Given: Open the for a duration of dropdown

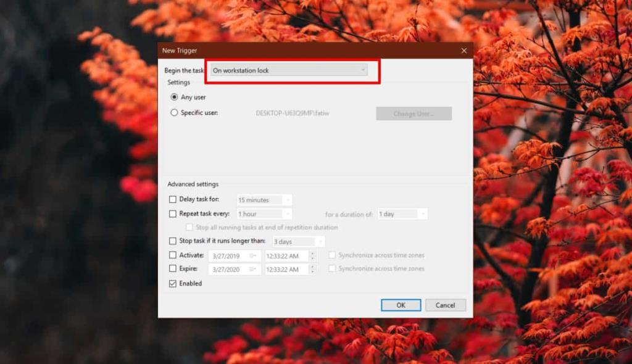Looking at the screenshot, I should coord(425,213).
